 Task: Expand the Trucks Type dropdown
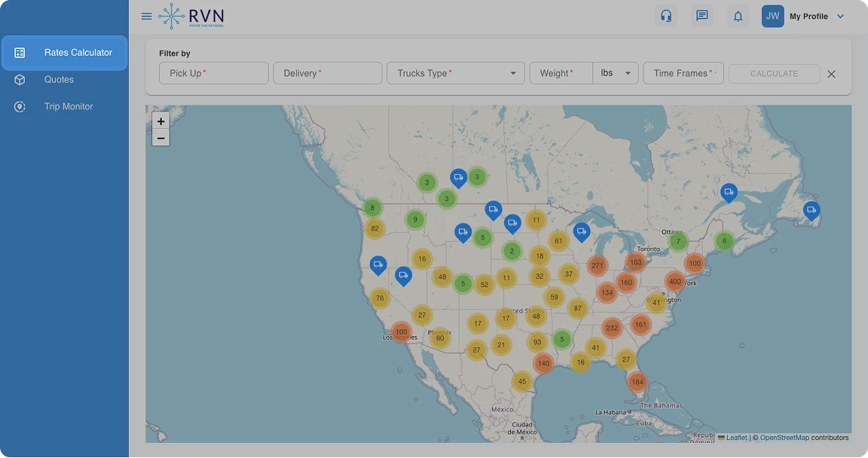[456, 73]
